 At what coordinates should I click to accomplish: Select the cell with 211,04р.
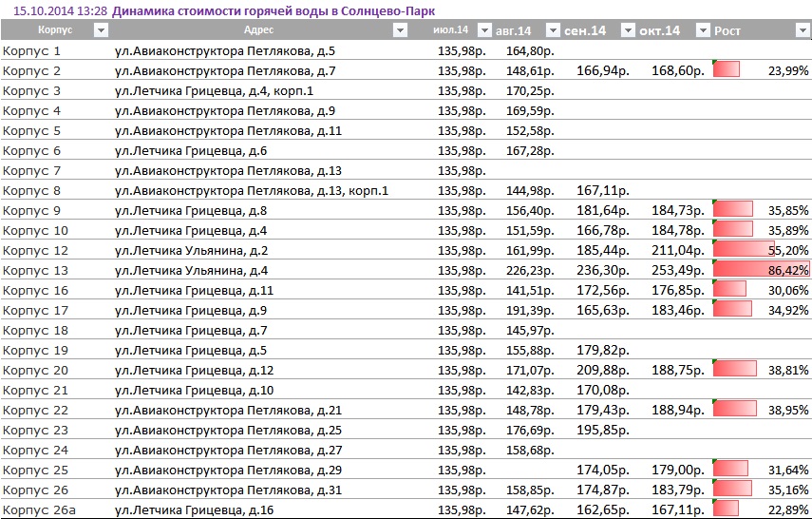click(678, 250)
